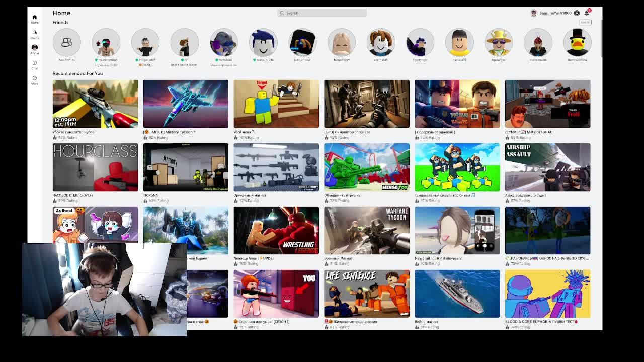Open the Life Sentence game thumbnail

click(367, 294)
